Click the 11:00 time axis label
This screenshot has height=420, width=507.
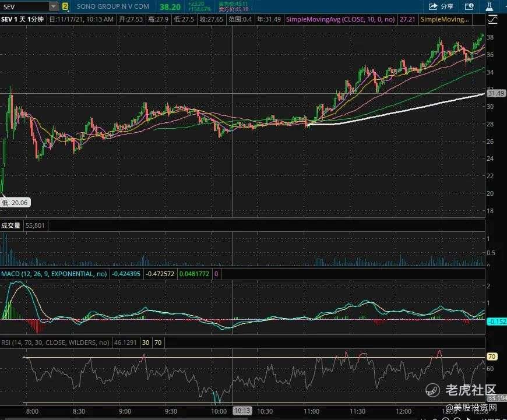coord(311,411)
